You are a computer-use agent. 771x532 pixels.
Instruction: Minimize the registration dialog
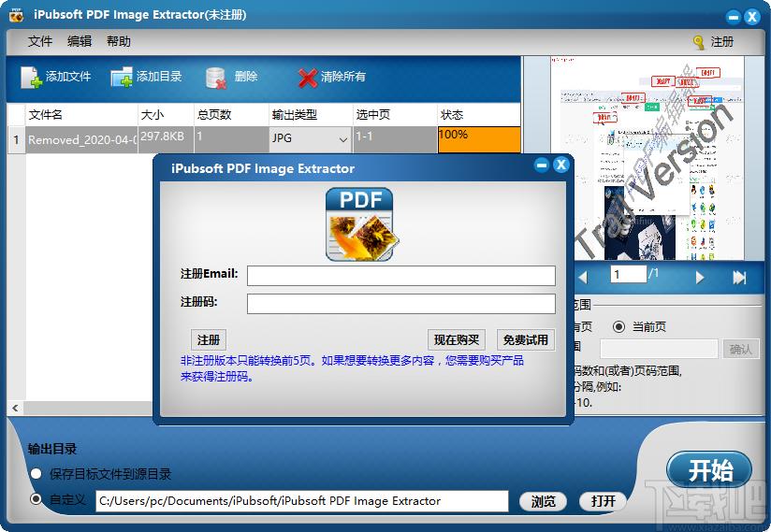(542, 165)
